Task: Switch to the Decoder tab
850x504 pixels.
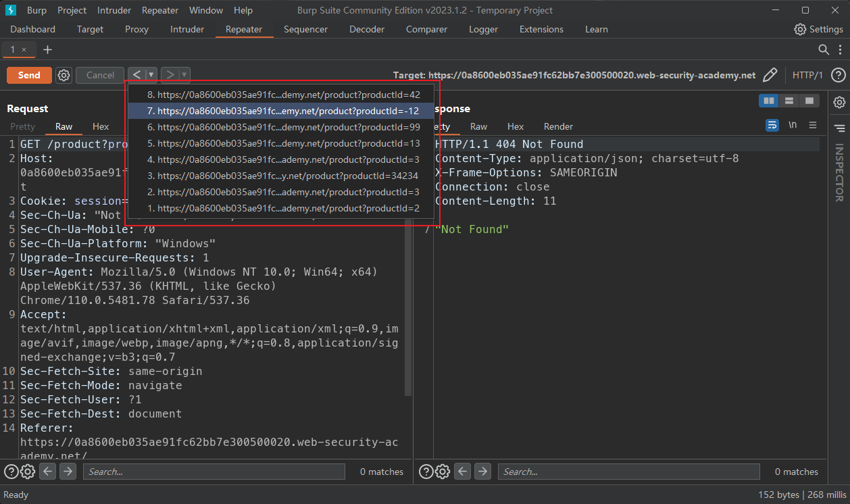Action: coord(367,29)
